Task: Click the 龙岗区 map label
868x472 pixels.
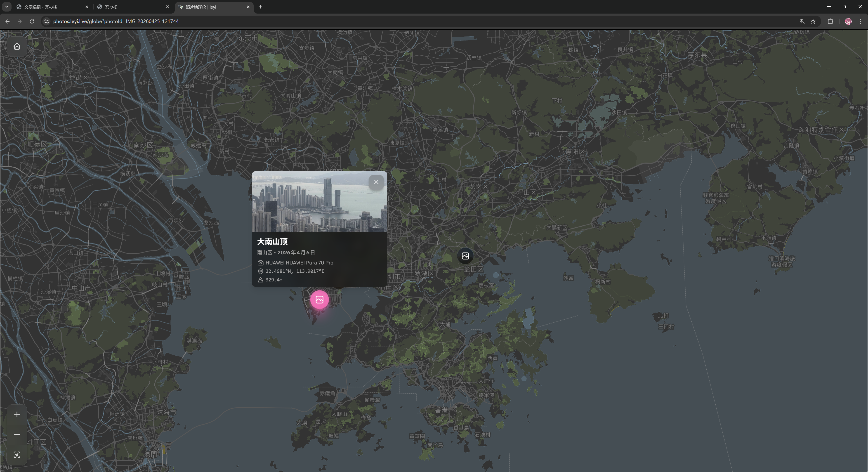Action: click(479, 186)
